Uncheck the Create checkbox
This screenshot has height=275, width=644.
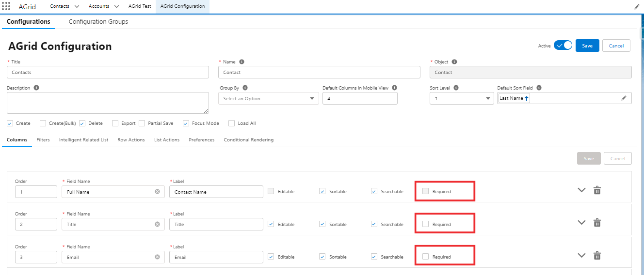10,123
